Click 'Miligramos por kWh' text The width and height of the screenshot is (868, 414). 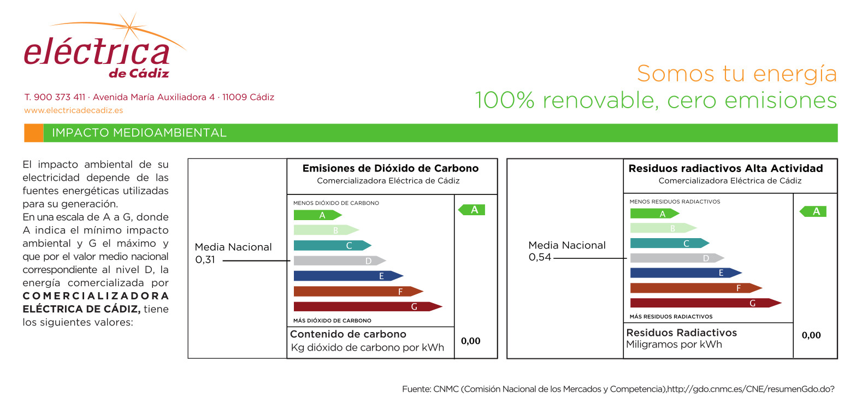(674, 345)
